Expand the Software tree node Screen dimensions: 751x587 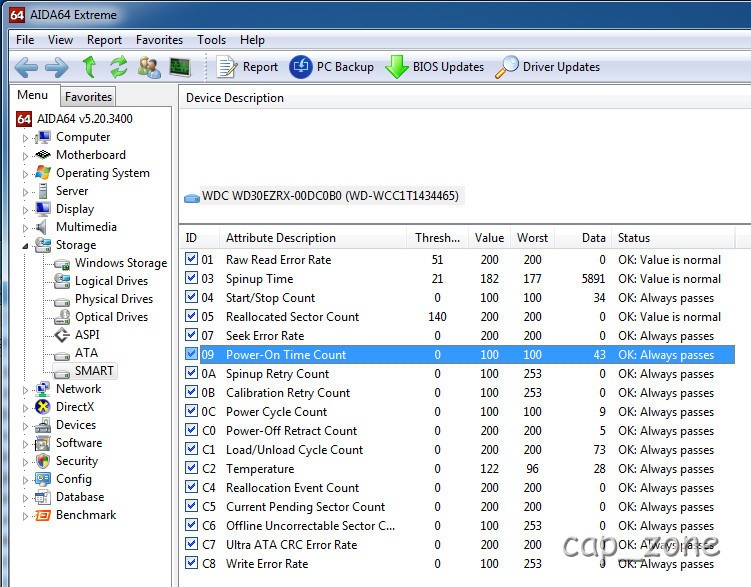pos(25,444)
